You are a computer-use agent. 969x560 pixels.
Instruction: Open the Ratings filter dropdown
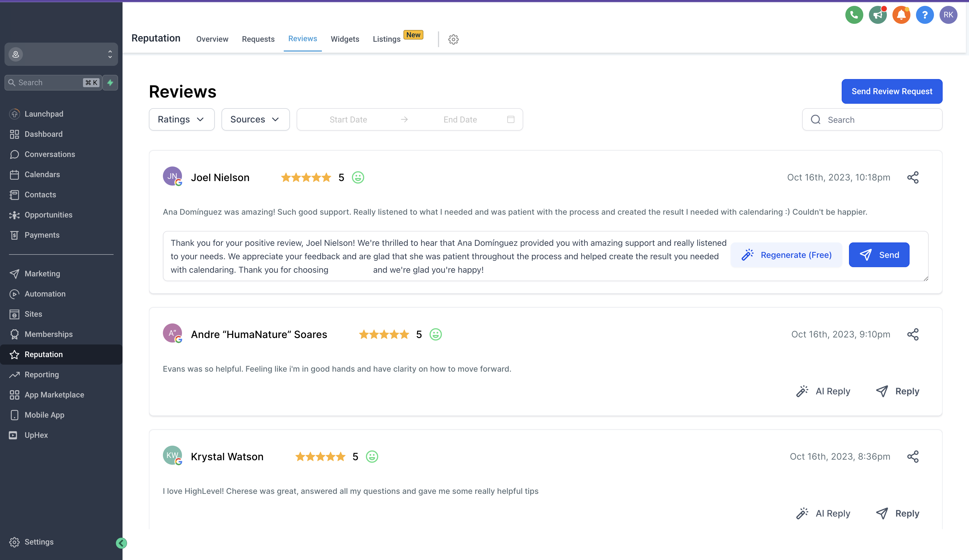[x=181, y=119]
